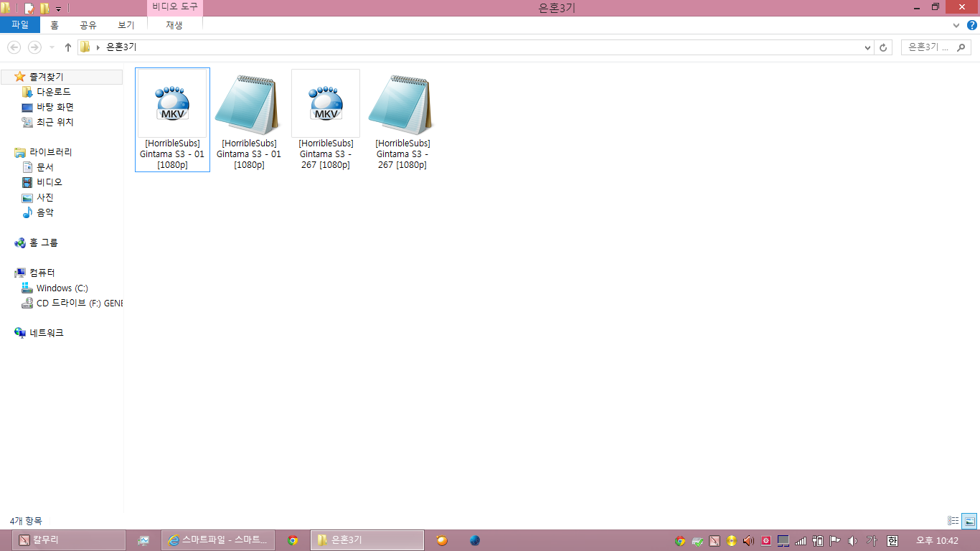Open the 칼무리 taskbar button

pos(69,540)
